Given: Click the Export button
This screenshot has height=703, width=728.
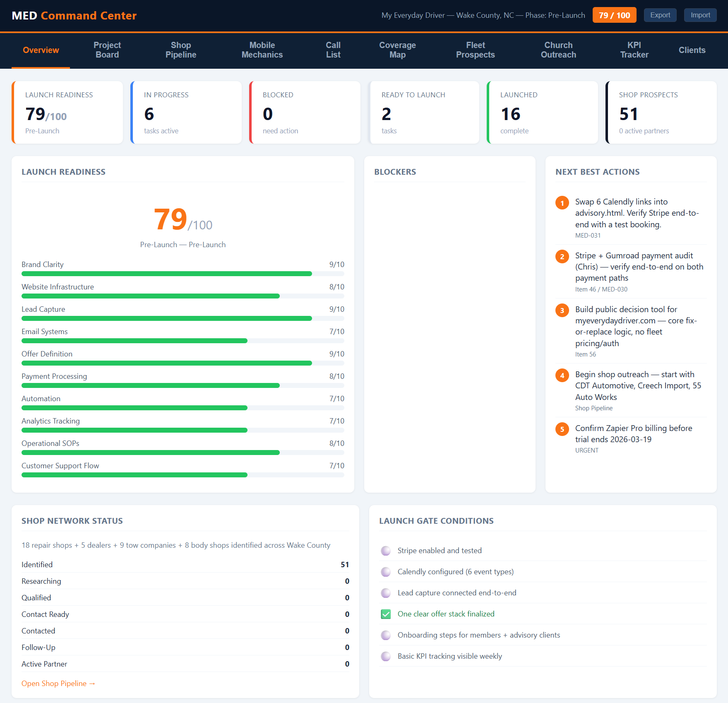Looking at the screenshot, I should pyautogui.click(x=660, y=15).
